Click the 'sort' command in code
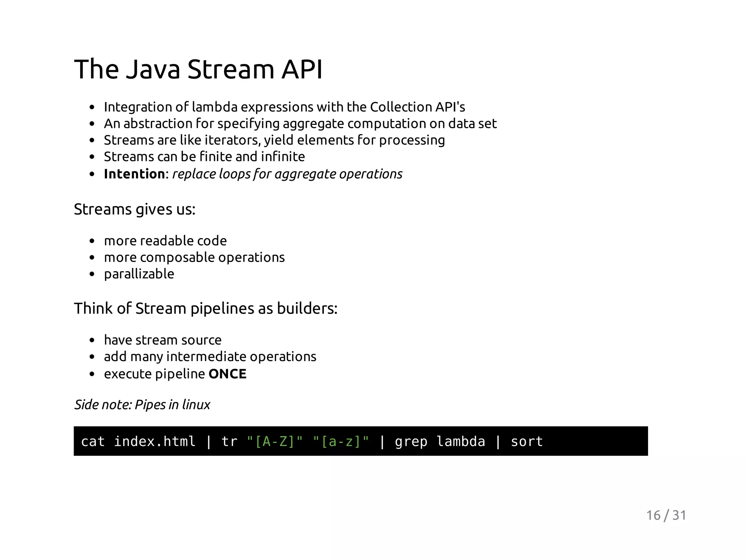 [526, 441]
